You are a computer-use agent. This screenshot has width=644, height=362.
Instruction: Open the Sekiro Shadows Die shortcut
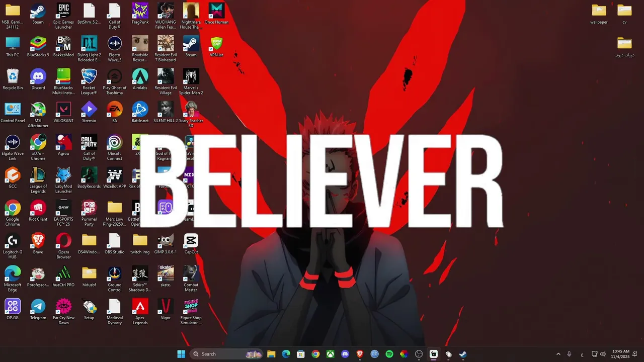(140, 279)
